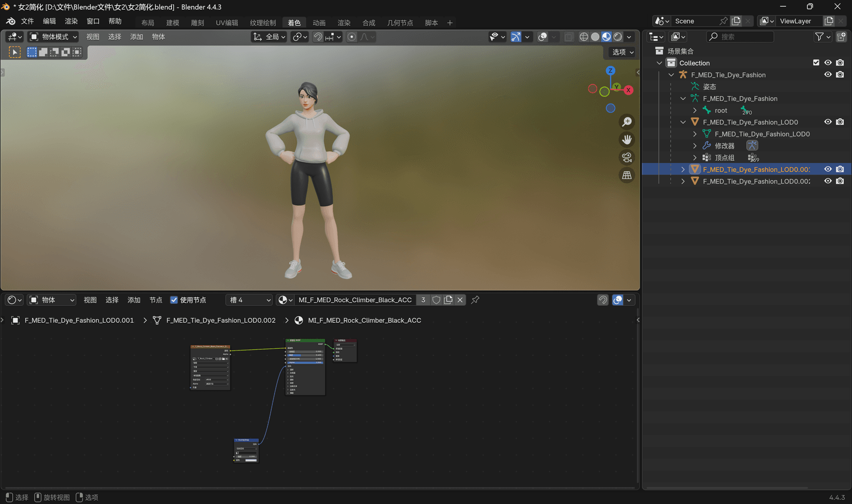Click the Z axis of navigation gizmo
852x504 pixels.
[x=610, y=70]
